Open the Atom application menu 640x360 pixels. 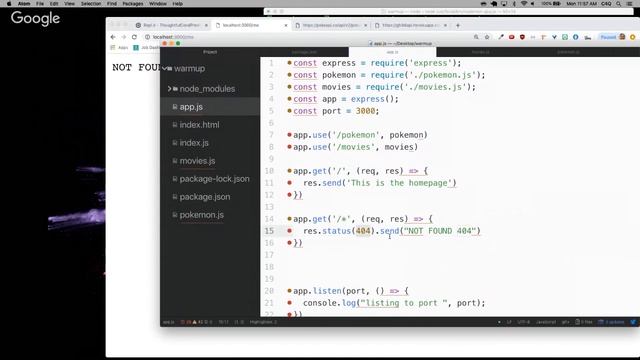24,4
